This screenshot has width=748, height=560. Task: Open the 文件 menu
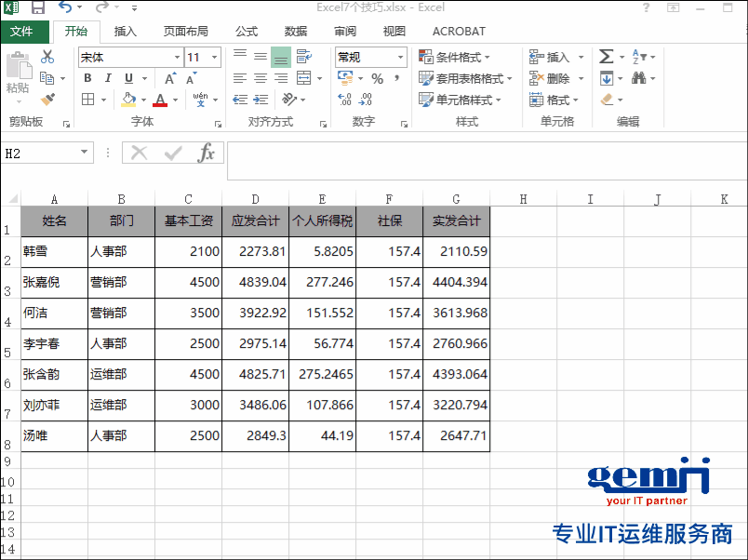click(x=22, y=32)
